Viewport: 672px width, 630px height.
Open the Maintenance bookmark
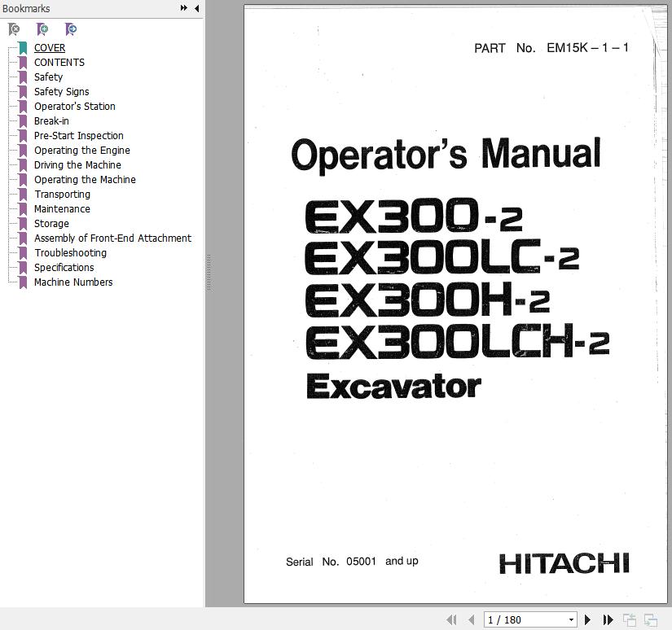point(62,208)
